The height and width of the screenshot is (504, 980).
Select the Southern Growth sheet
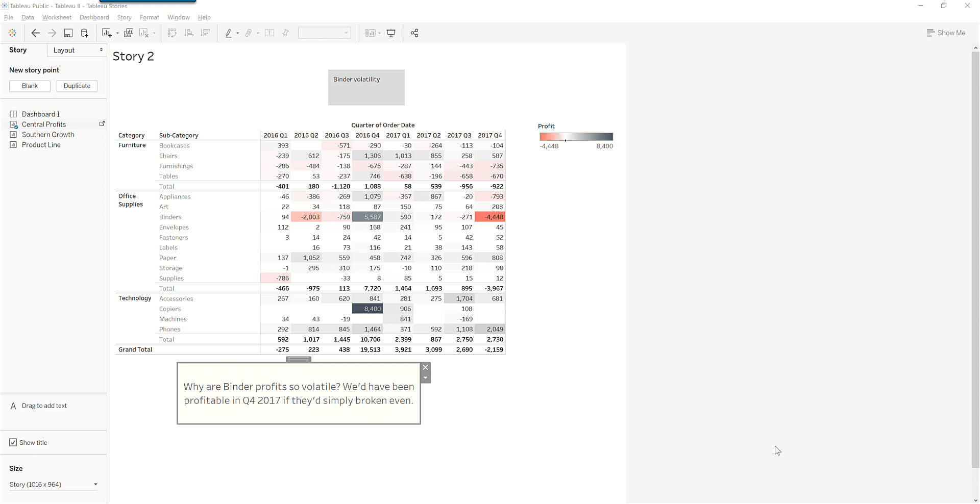click(48, 135)
